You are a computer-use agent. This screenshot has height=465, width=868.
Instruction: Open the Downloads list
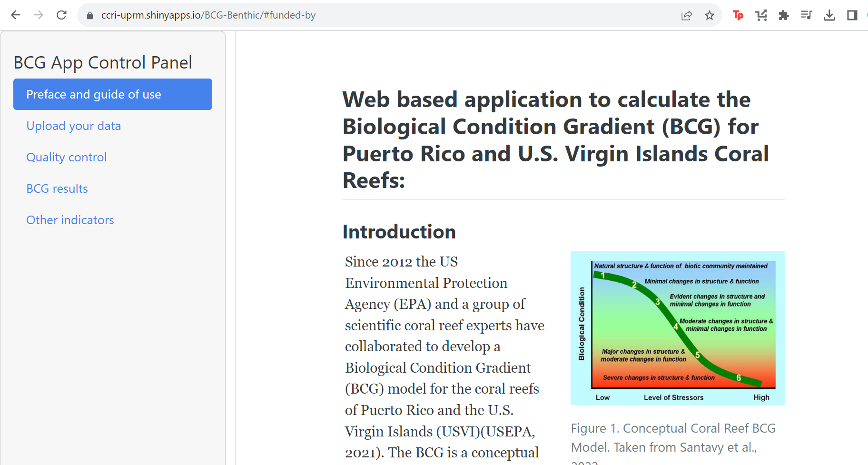click(x=830, y=15)
